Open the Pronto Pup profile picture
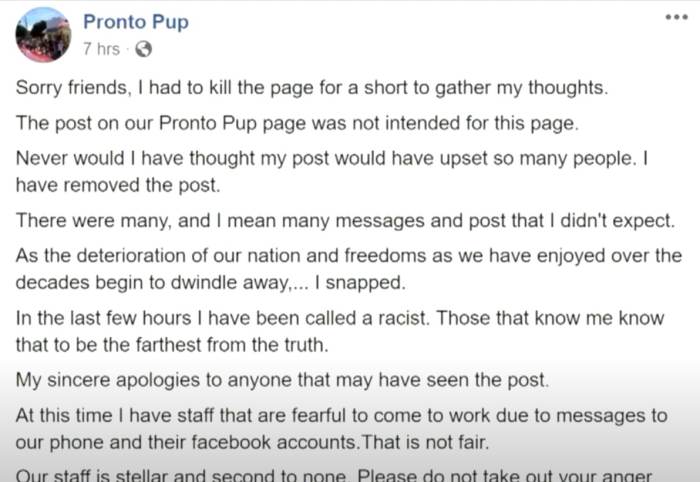This screenshot has width=700, height=482. [43, 35]
